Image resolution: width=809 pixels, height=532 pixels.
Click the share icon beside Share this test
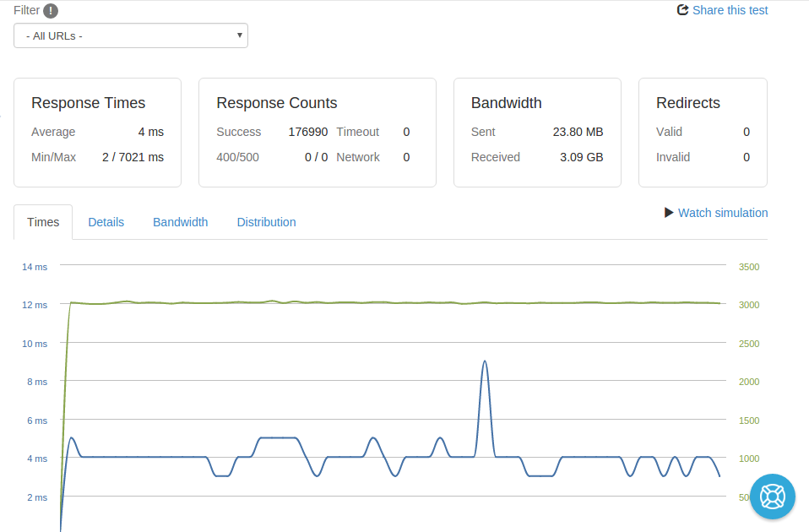(x=681, y=10)
